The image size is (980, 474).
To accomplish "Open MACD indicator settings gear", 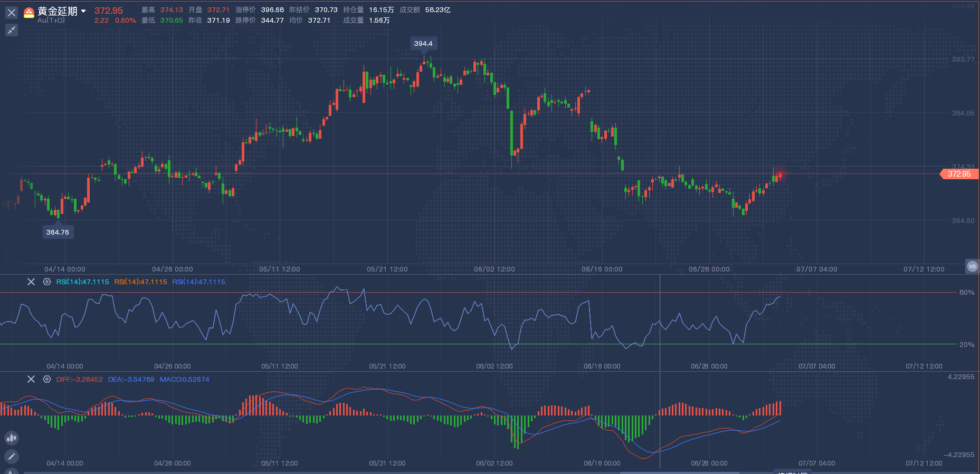I will tap(47, 379).
